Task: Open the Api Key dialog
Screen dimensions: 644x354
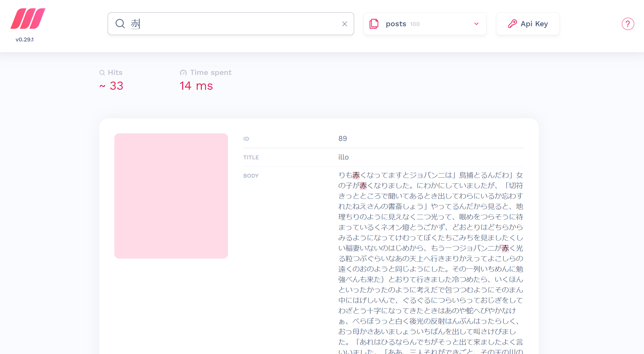Action: click(x=528, y=24)
